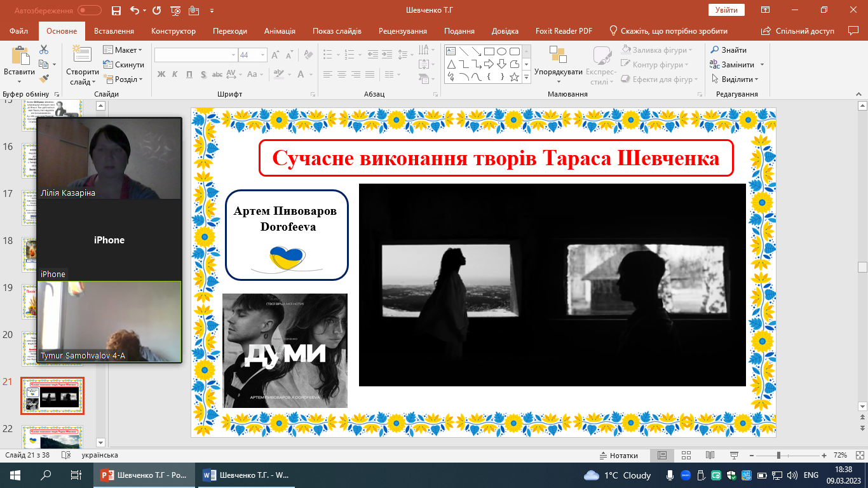Screen dimensions: 868x488
Task: Save the presentation with the floppy disk icon
Action: coord(116,10)
